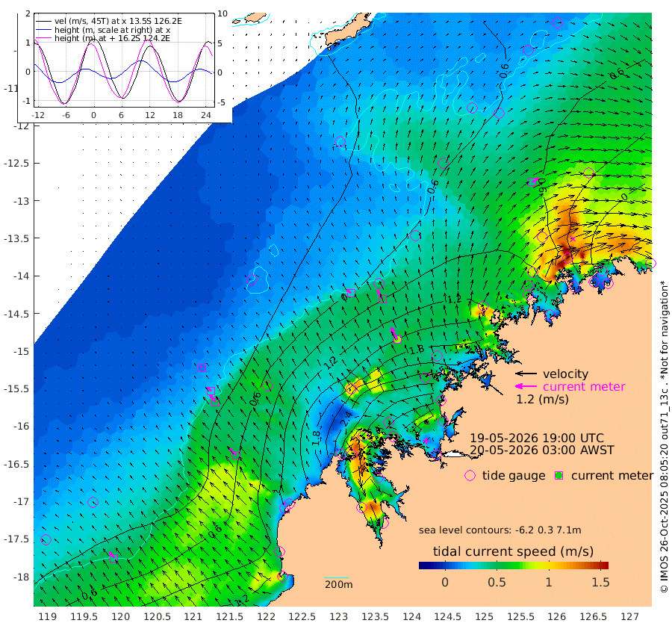Image resolution: width=672 pixels, height=632 pixels.
Task: Click the current meter square near 121.1E, 15.2S
Action: [202, 368]
